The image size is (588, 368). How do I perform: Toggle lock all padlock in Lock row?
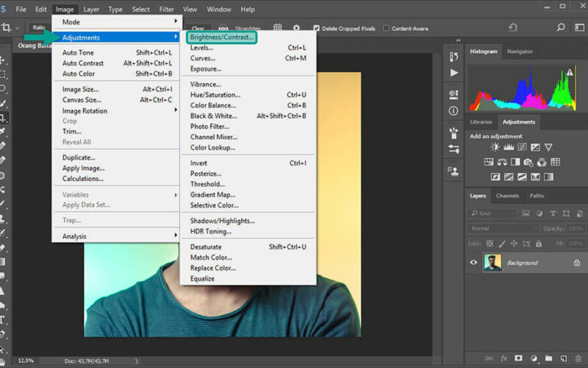pyautogui.click(x=539, y=244)
